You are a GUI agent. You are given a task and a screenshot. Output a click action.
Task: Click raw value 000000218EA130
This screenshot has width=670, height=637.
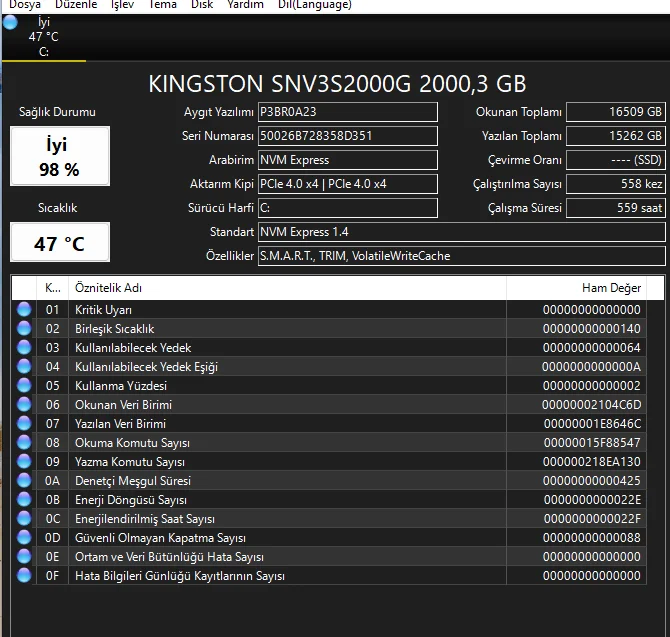tap(592, 462)
